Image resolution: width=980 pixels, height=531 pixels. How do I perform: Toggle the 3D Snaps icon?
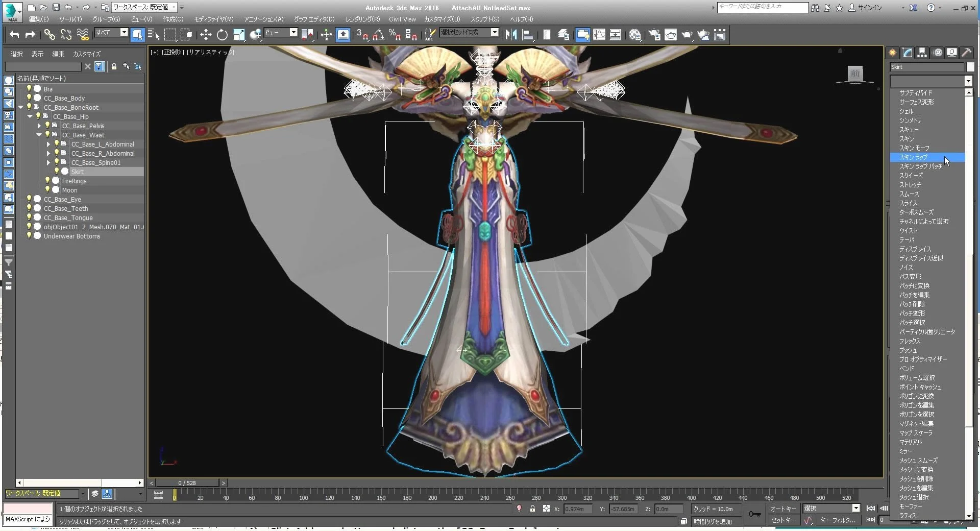pos(362,35)
